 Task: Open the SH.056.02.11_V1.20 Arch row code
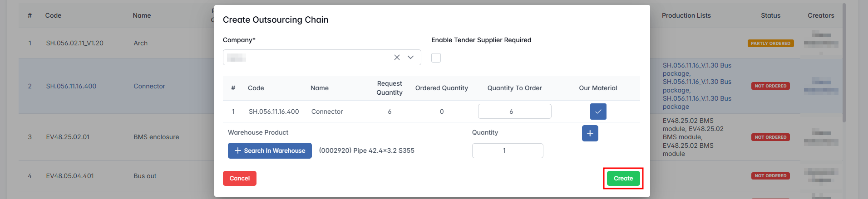pos(75,43)
